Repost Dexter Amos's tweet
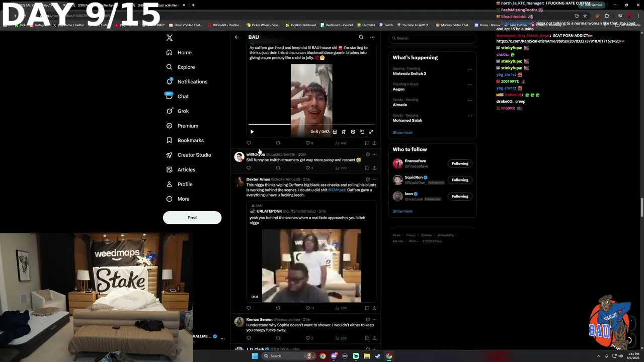Viewport: 644px width, 362px height. coord(278,308)
